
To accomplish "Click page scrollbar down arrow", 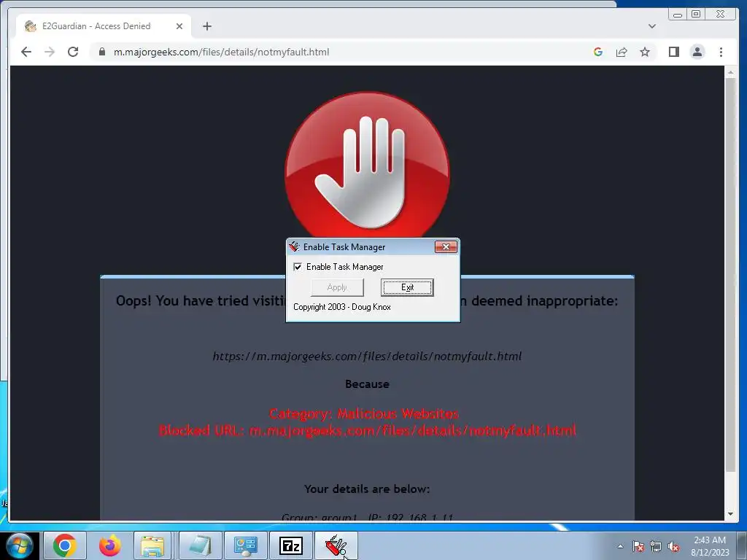I will tap(730, 514).
